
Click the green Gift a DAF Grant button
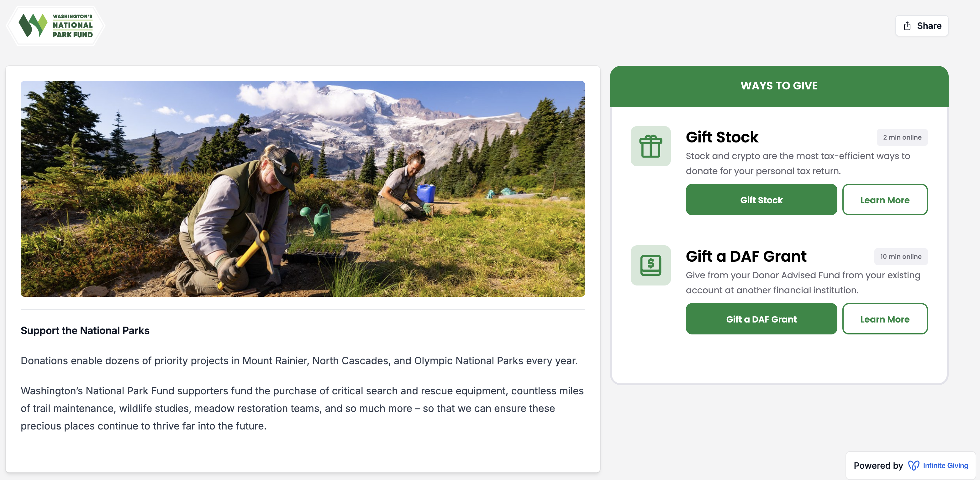(x=761, y=319)
